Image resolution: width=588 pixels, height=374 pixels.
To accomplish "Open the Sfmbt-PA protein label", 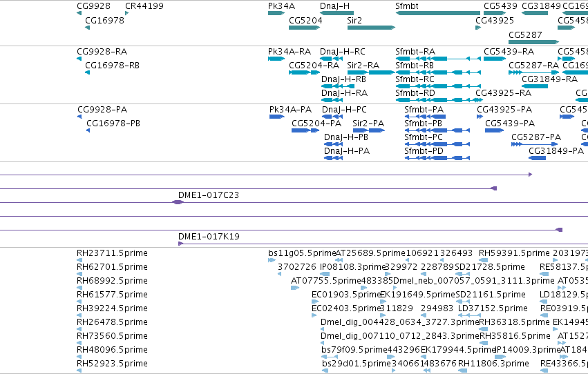I will click(424, 110).
